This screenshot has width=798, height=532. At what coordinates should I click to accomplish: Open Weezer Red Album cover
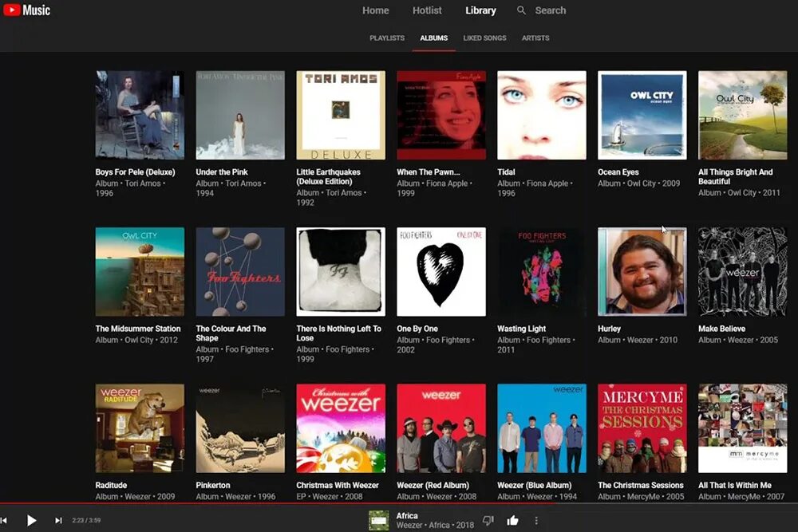point(441,428)
